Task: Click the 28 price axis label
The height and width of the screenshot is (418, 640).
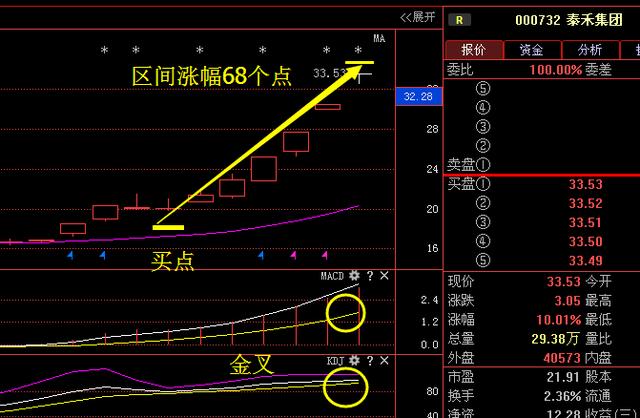Action: (432, 129)
